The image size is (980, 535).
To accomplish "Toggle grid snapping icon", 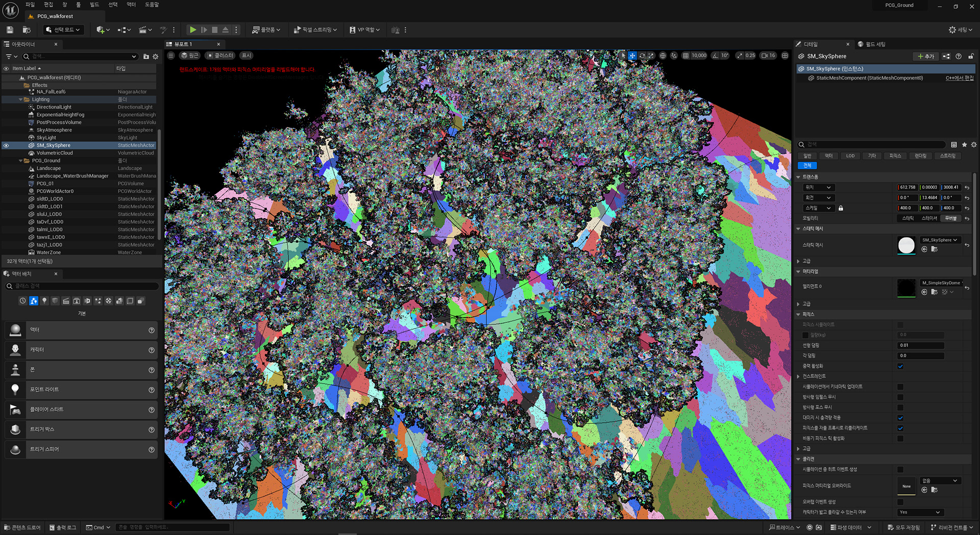I will pos(685,56).
